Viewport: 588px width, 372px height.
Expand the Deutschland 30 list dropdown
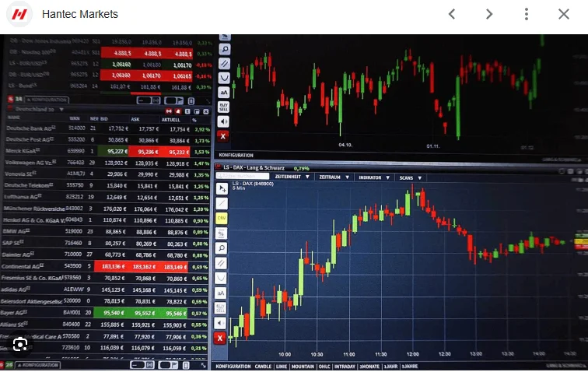[61, 110]
